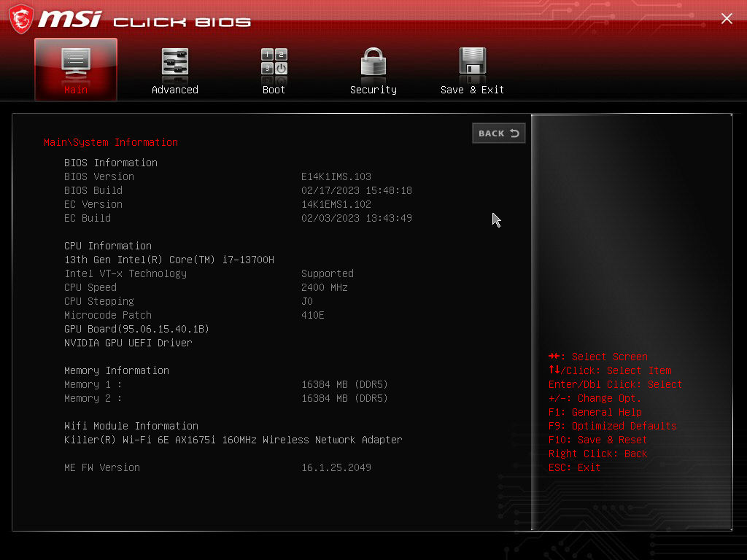
Task: Click the BACK button
Action: (x=499, y=133)
